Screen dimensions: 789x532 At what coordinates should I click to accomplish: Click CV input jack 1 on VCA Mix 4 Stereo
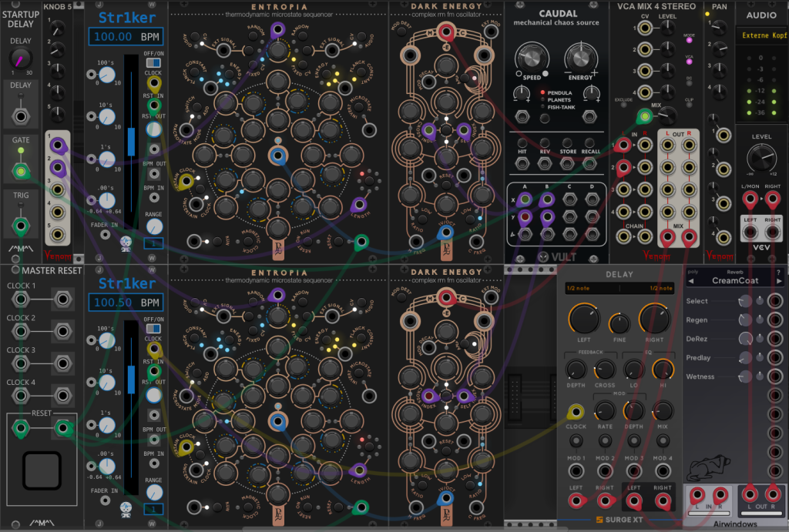[x=645, y=28]
